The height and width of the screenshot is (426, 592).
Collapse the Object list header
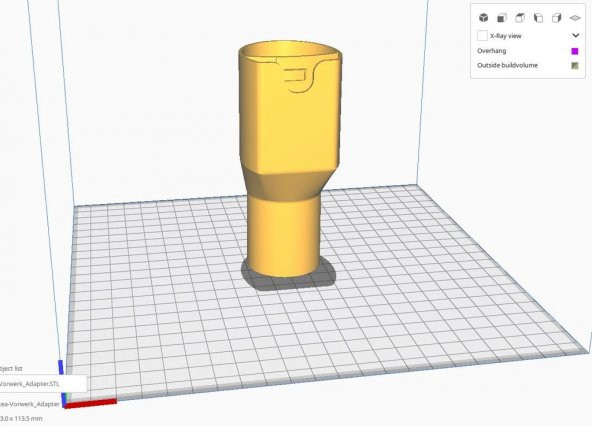pos(11,368)
